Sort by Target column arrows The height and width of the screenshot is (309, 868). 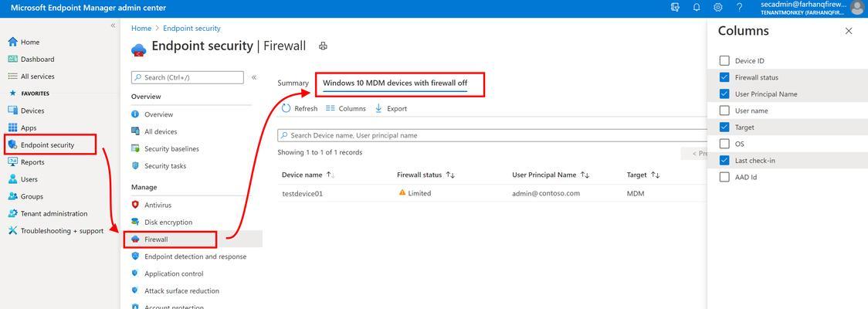[655, 175]
